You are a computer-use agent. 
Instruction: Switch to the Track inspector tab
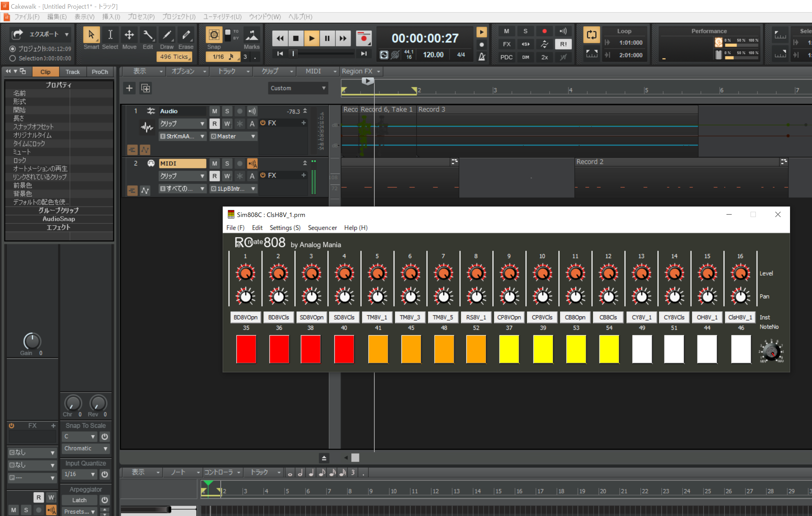73,72
